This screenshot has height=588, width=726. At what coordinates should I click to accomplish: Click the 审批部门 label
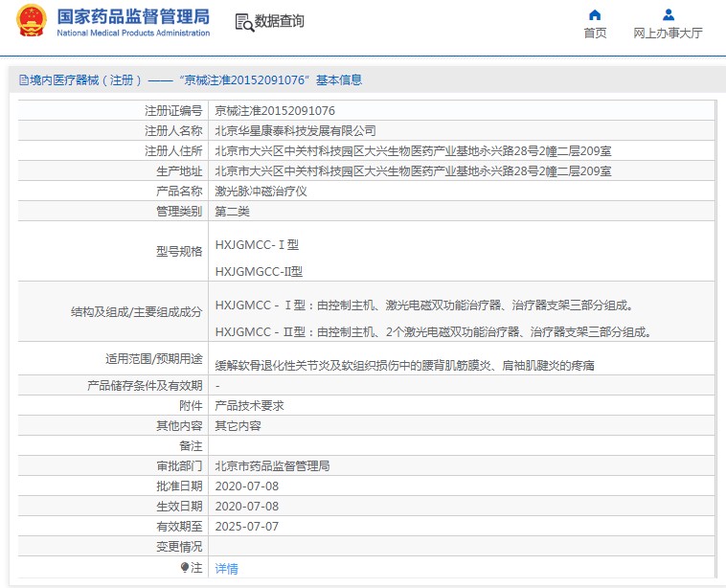pos(180,466)
